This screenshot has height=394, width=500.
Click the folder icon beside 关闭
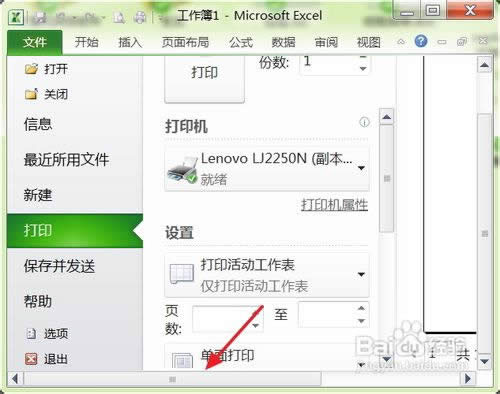coord(31,94)
